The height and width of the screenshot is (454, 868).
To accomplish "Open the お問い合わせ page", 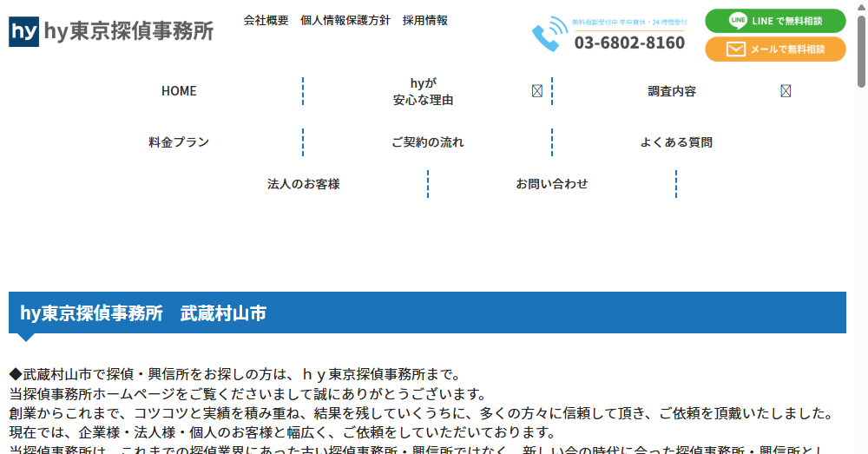I will (552, 184).
